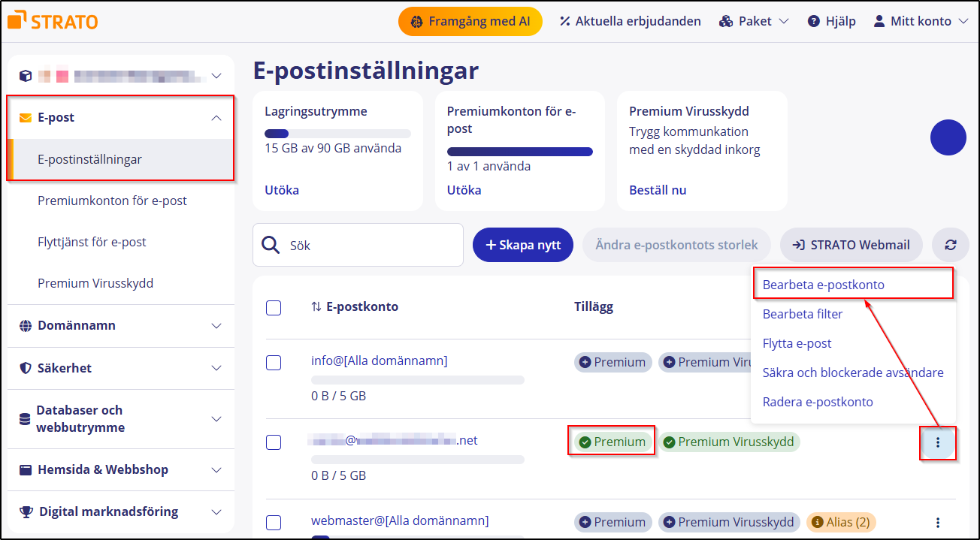Click the trophy icon beside Digital marknadsföring
Viewport: 980px width, 540px height.
tap(24, 510)
